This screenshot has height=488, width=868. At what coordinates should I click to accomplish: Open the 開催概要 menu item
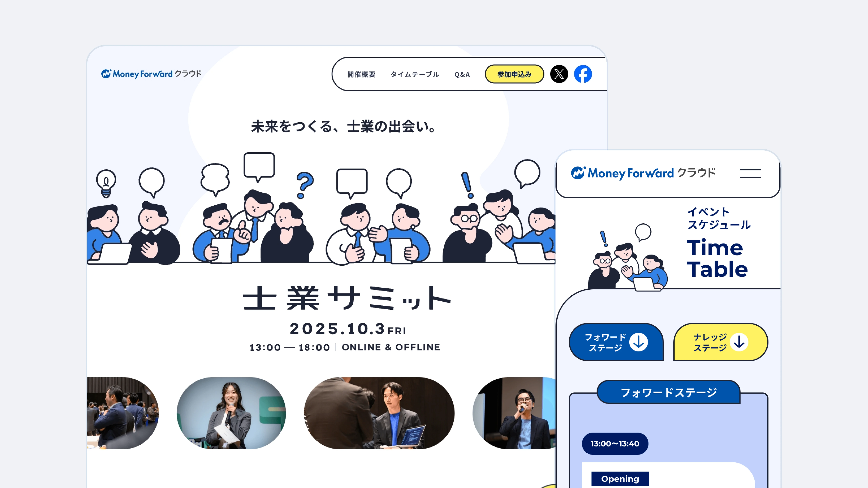(361, 74)
